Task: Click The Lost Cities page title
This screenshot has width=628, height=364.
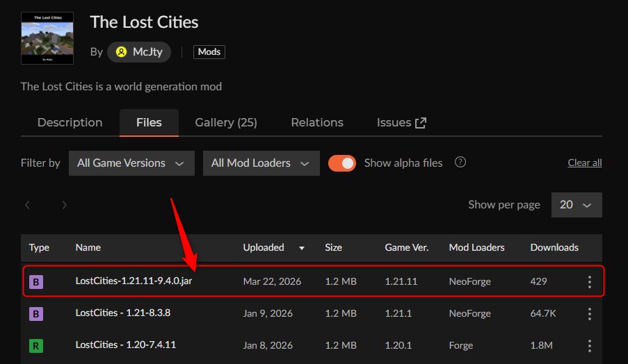Action: pyautogui.click(x=144, y=22)
